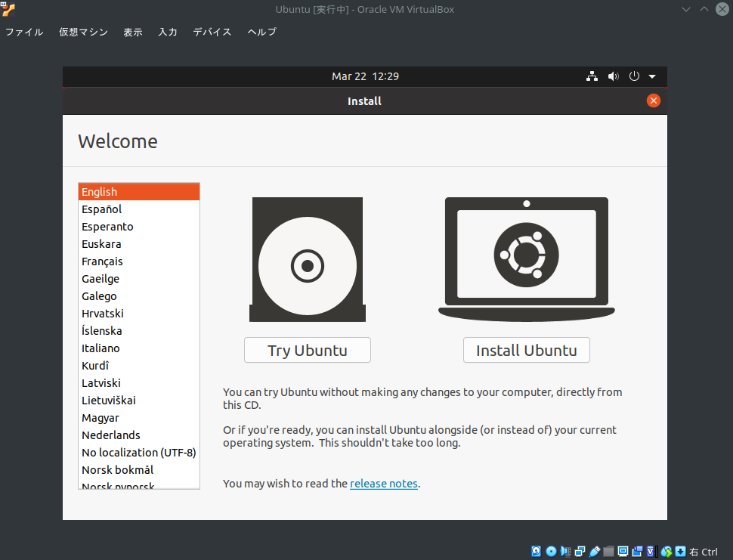Screen dimensions: 733x560
Task: Select Kurdî in the language list
Action: (x=139, y=366)
